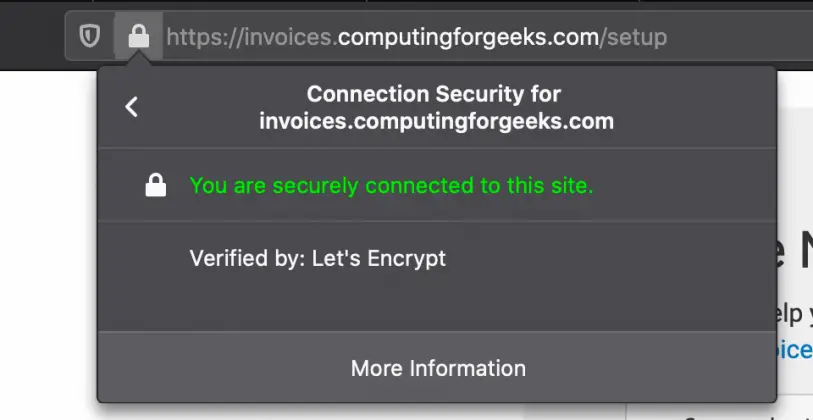Click the Connection Security panel heading
Viewport: 813px width, 420px height.
click(437, 107)
